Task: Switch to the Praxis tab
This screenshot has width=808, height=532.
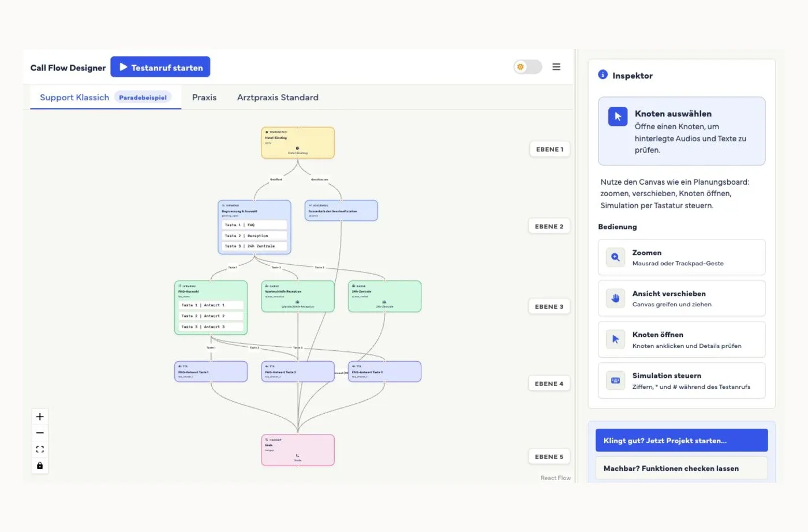Action: 204,98
